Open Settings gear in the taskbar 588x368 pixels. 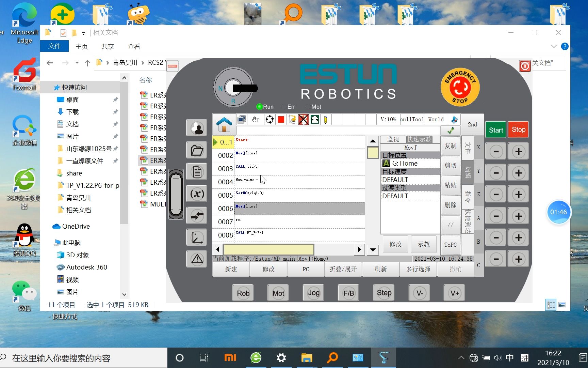[x=281, y=358]
